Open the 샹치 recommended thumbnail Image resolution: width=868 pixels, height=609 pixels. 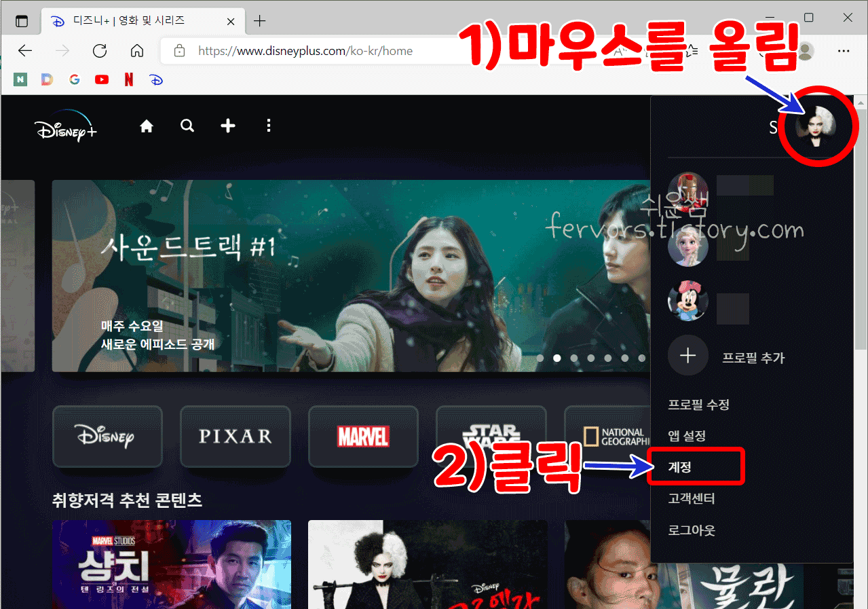172,564
